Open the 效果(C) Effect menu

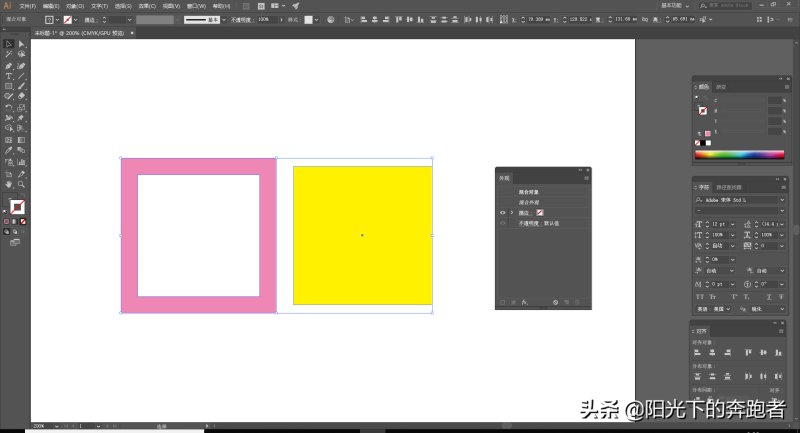coord(147,6)
